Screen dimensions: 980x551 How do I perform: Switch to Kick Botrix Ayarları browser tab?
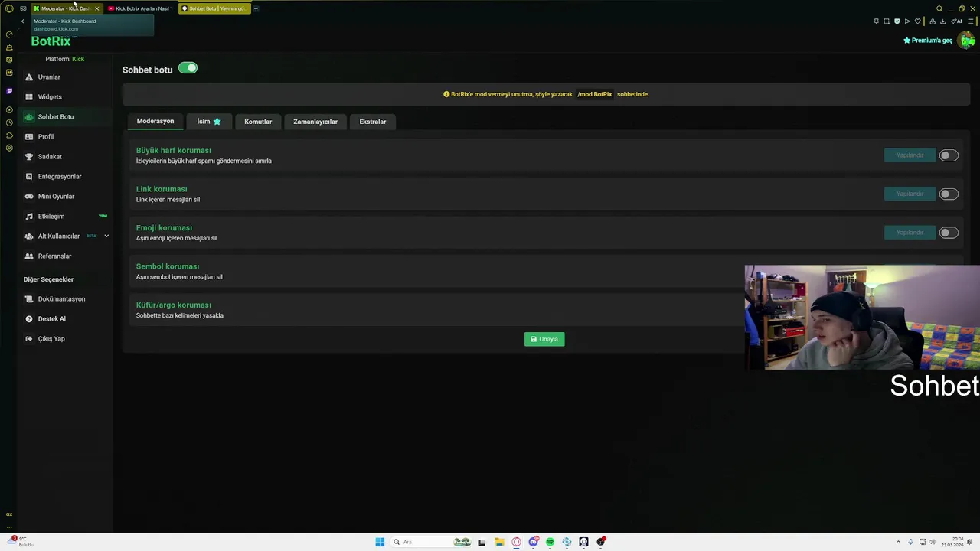(x=141, y=8)
